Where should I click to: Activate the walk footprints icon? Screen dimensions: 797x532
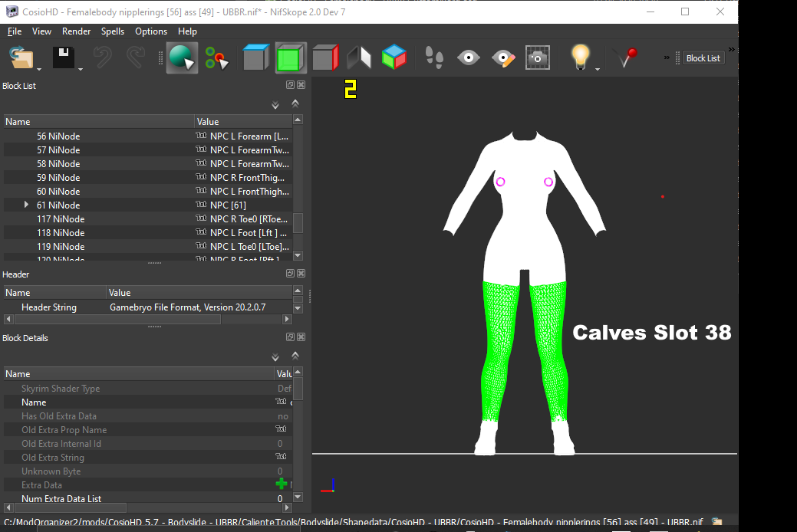pyautogui.click(x=434, y=57)
